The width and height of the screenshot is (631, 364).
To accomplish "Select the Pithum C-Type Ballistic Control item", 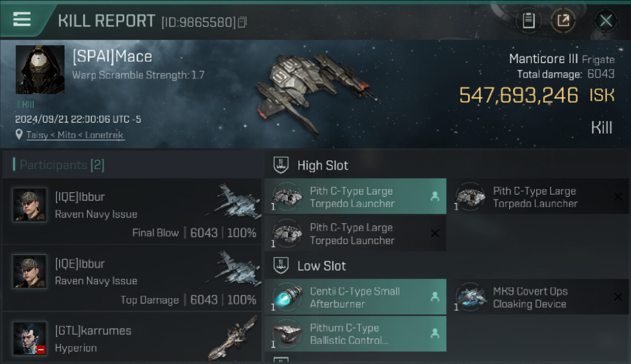I will click(x=355, y=334).
